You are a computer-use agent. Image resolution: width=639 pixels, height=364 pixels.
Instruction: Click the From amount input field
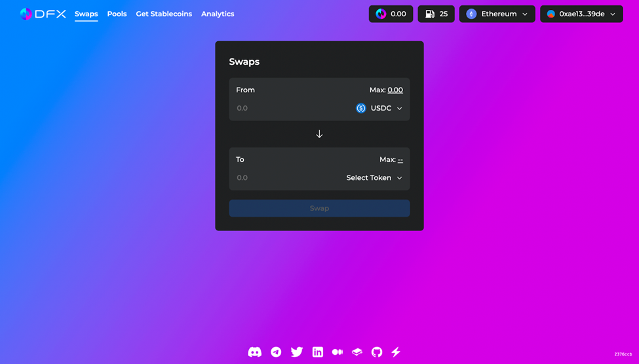(x=288, y=109)
